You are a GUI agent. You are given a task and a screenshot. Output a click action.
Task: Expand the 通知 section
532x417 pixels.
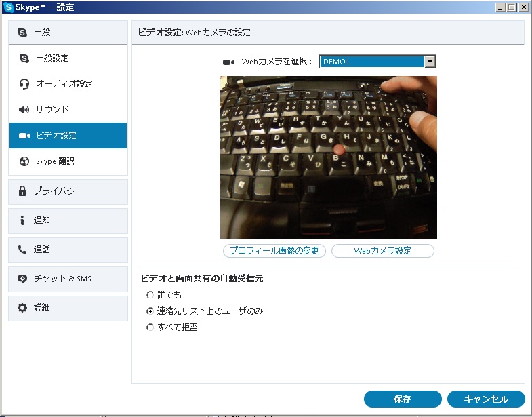coord(68,221)
